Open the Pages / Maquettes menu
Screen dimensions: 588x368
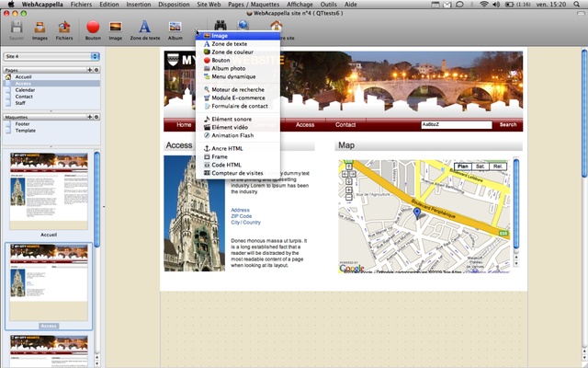(254, 5)
